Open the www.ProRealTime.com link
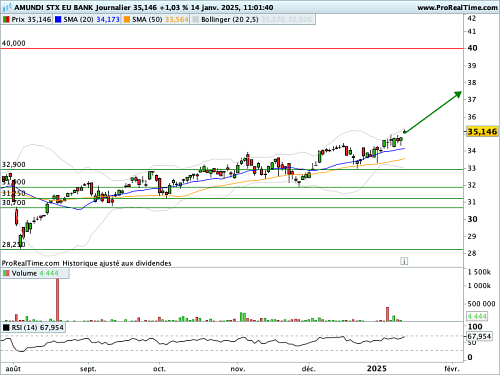The image size is (500, 375). click(x=457, y=7)
